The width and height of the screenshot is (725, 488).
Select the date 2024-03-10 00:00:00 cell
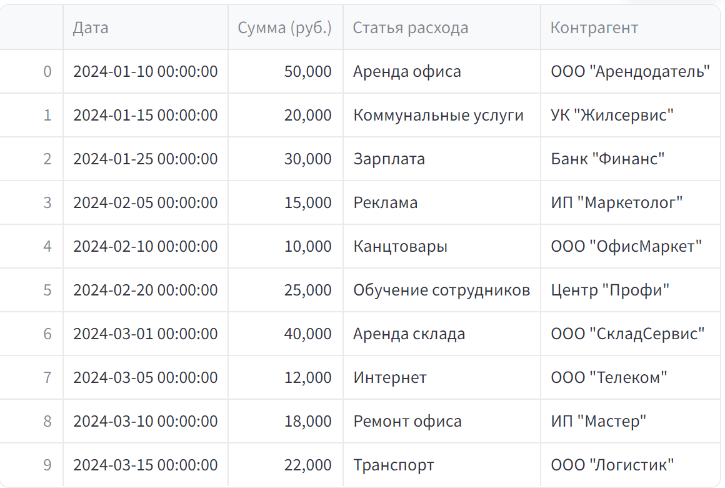146,421
